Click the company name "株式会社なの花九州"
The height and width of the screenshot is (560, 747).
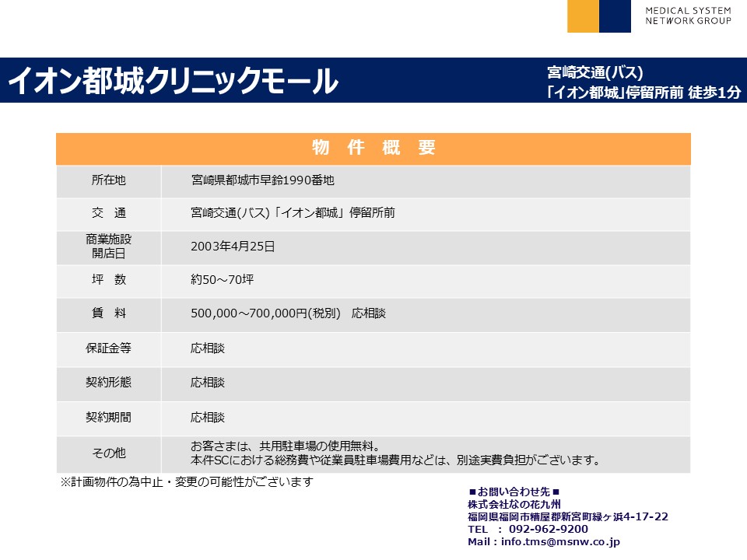coord(514,504)
